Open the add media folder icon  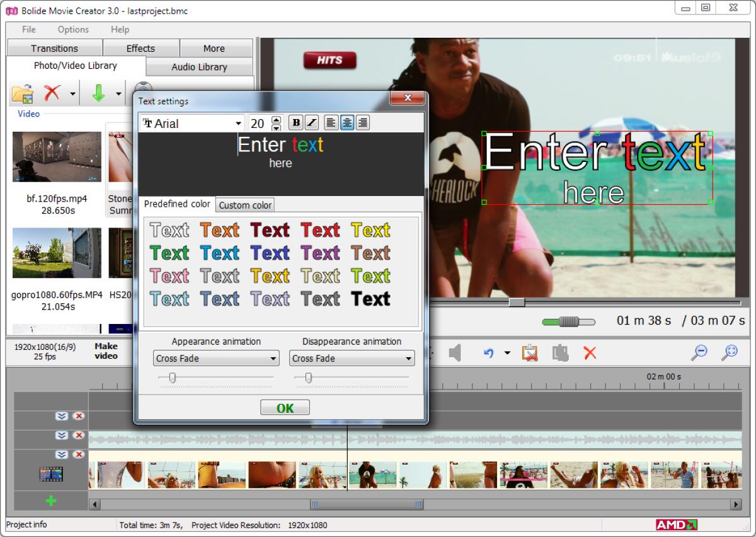click(21, 93)
